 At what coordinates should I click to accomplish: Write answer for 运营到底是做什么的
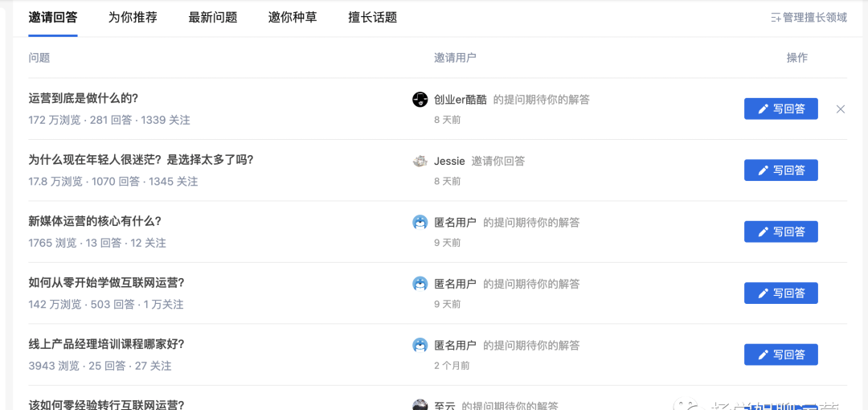pos(781,109)
